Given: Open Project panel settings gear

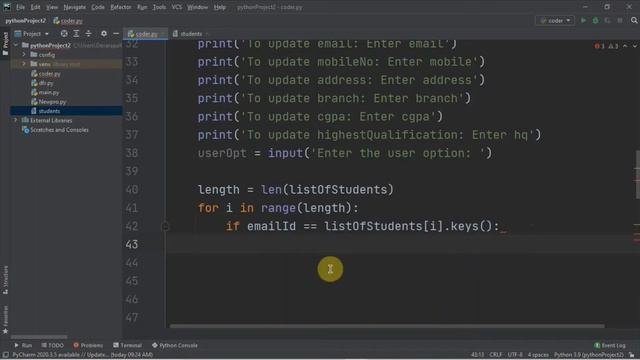Looking at the screenshot, I should [x=104, y=33].
